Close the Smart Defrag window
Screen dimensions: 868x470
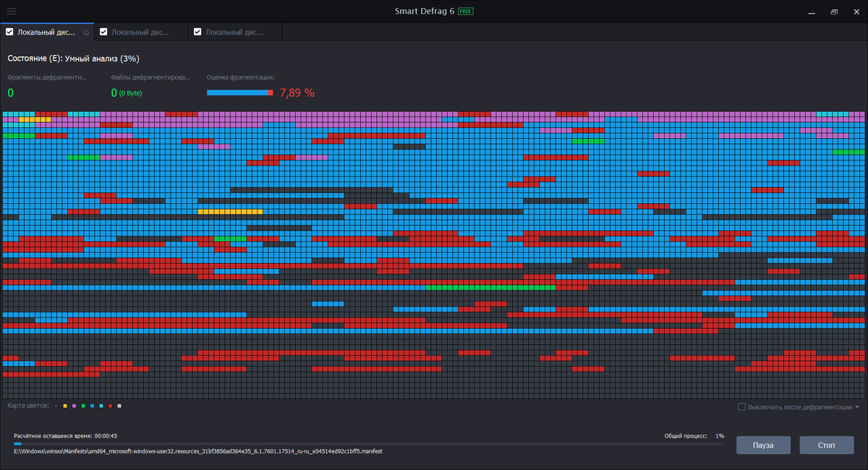click(x=856, y=12)
